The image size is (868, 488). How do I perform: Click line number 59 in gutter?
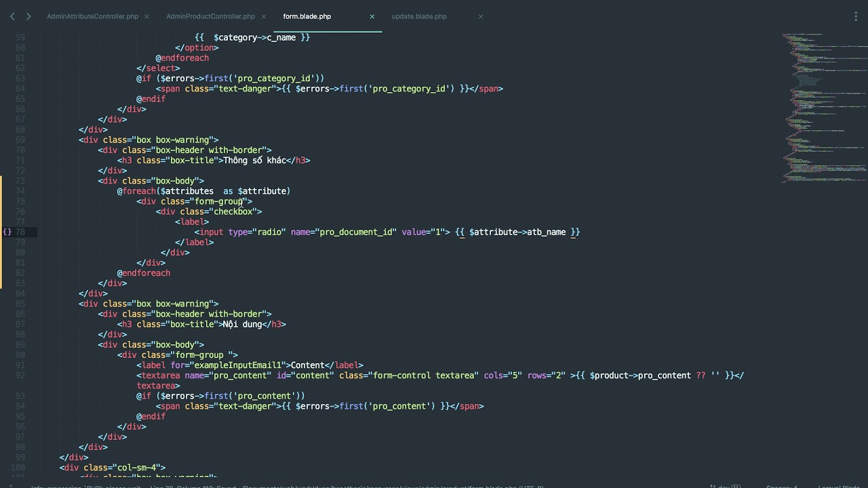click(x=20, y=37)
